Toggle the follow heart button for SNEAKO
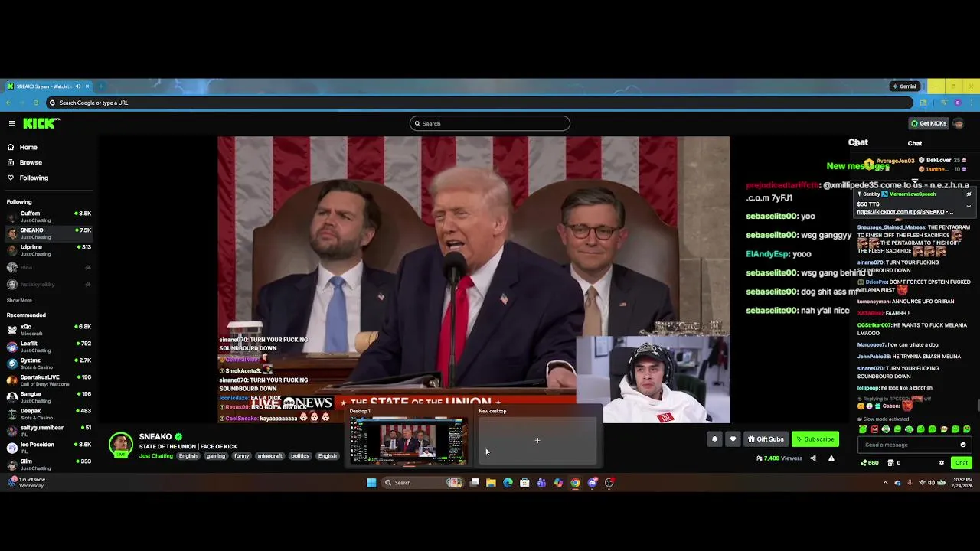The image size is (980, 551). pos(733,439)
